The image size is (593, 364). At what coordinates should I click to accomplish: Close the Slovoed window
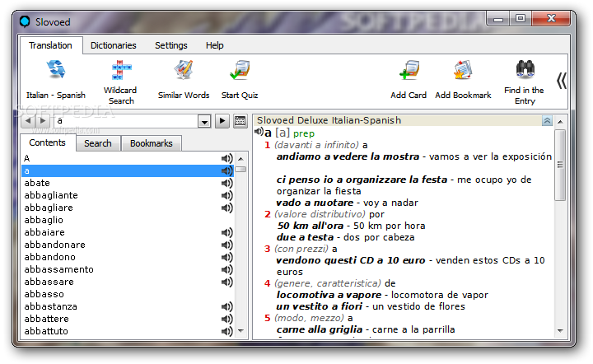[x=551, y=18]
